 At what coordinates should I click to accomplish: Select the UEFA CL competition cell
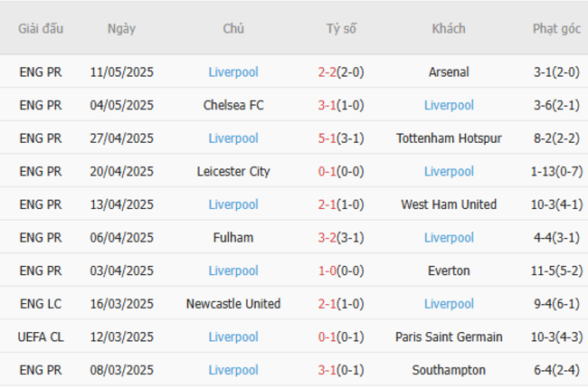coord(41,337)
